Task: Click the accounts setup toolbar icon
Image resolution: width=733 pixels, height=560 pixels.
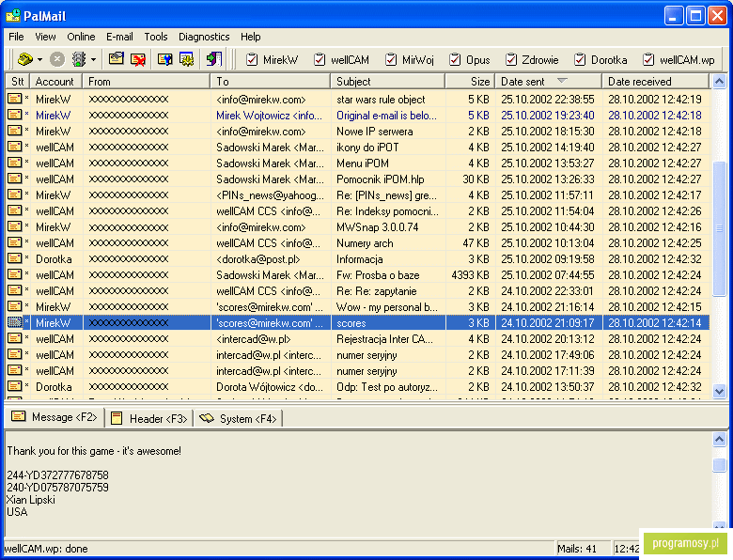Action: (x=164, y=59)
